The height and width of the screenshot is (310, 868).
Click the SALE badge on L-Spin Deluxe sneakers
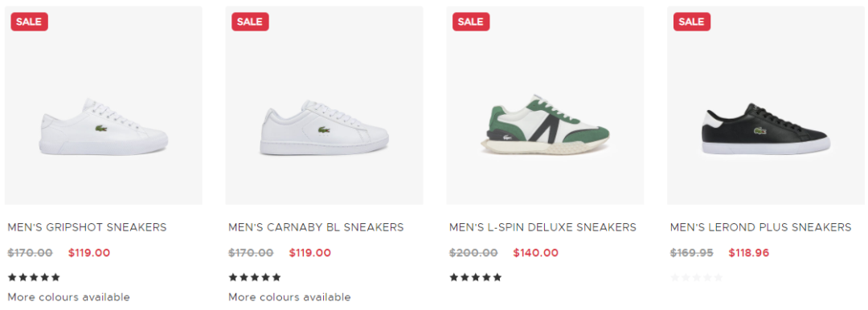(x=471, y=22)
